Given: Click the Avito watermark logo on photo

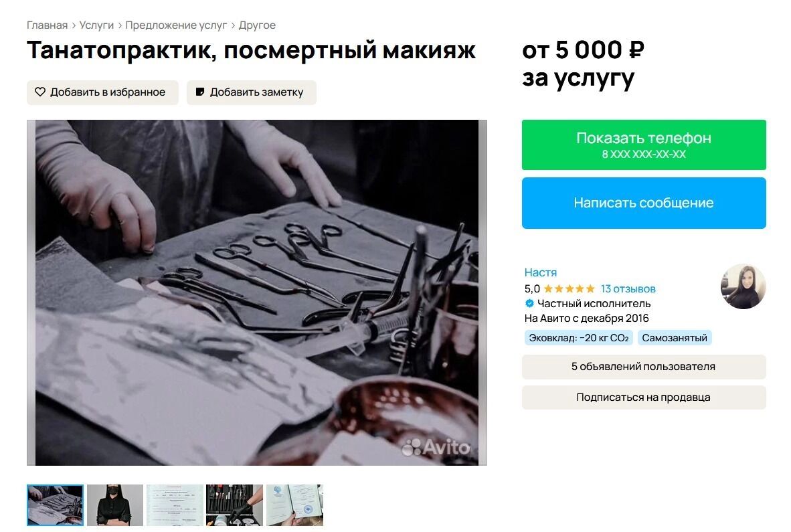Looking at the screenshot, I should pos(436,447).
